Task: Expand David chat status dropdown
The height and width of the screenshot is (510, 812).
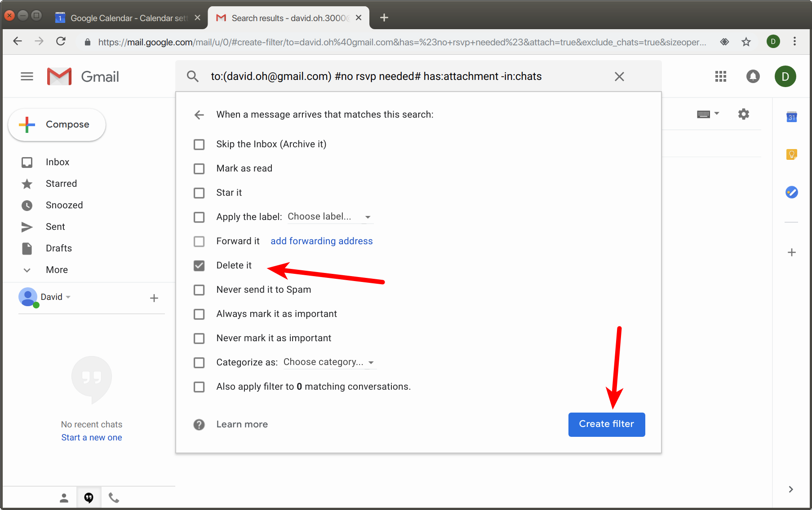Action: coord(68,297)
